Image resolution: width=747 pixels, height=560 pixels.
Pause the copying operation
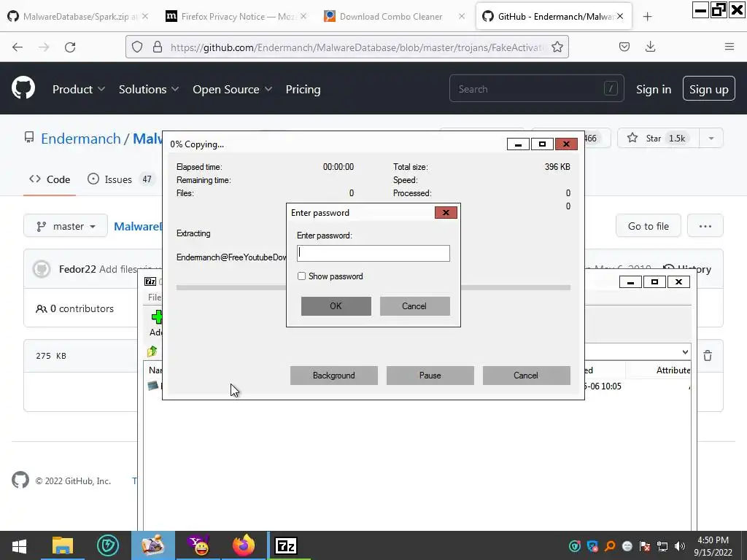click(430, 376)
